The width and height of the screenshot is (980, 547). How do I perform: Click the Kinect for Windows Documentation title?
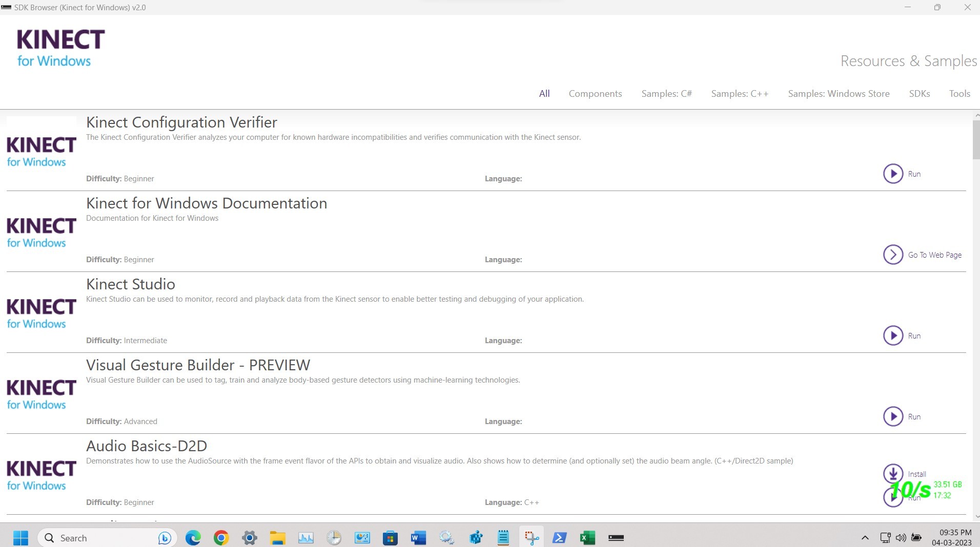207,203
